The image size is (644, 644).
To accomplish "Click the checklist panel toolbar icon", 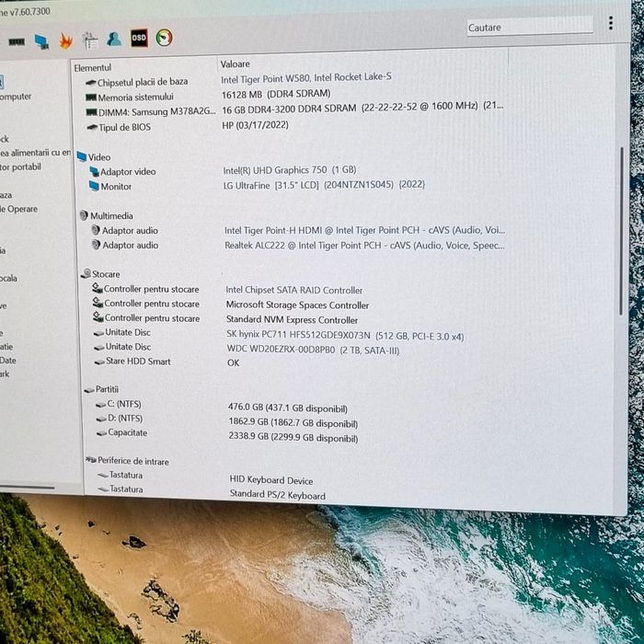I will 90,40.
